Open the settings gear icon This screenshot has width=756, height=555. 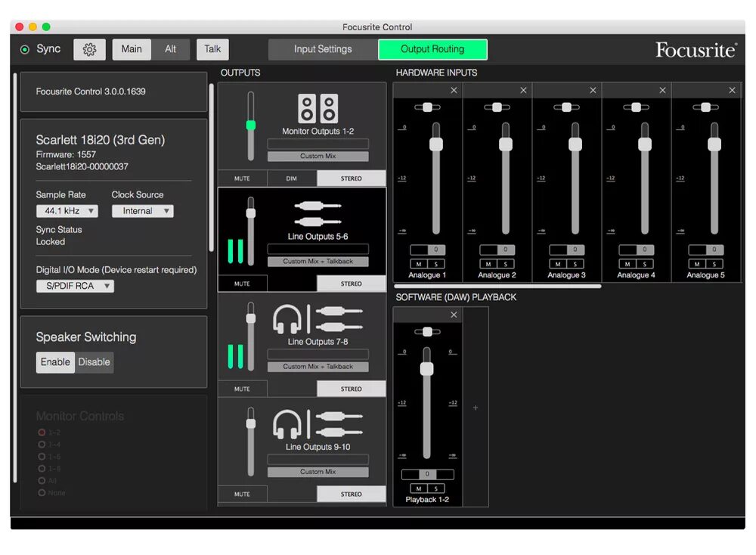(89, 49)
